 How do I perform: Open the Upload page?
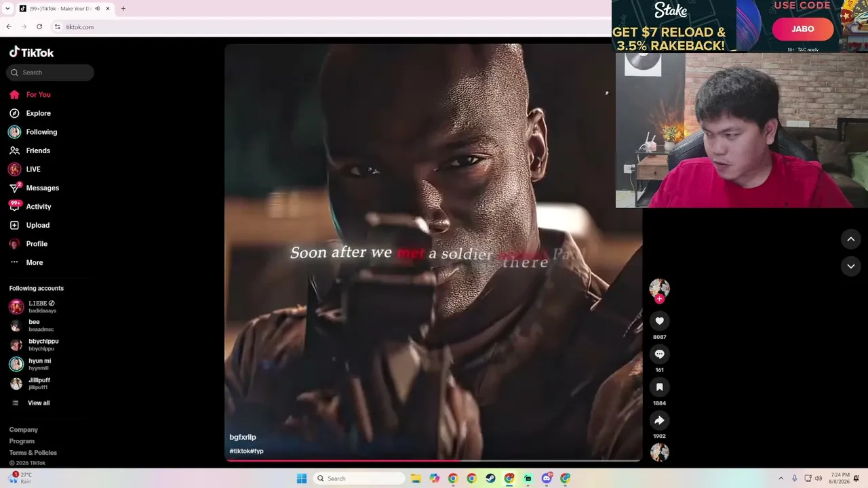click(29, 225)
